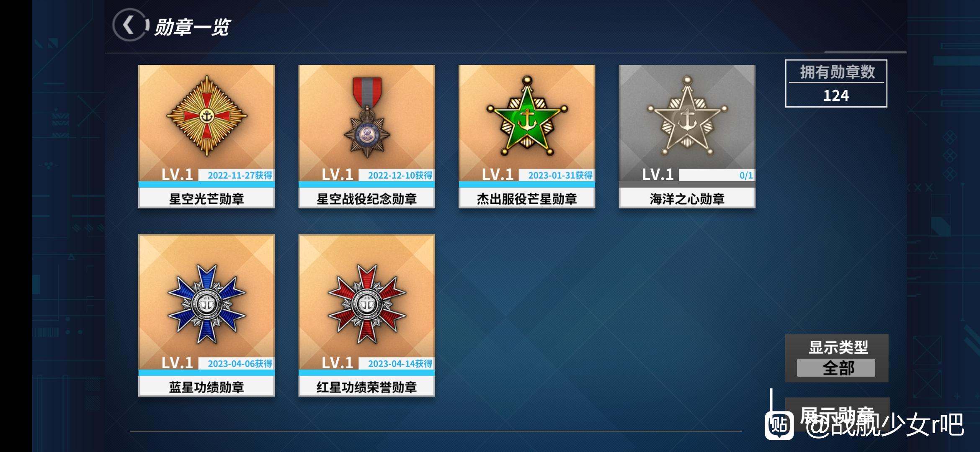Select the green star 杰出服役芒星勋章 medal icon
The height and width of the screenshot is (452, 980).
[x=527, y=116]
